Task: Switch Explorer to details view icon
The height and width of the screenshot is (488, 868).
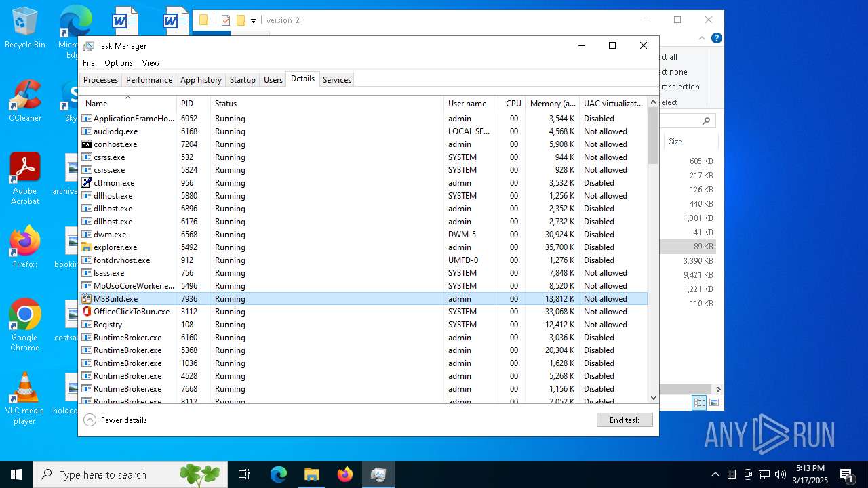Action: coord(699,403)
